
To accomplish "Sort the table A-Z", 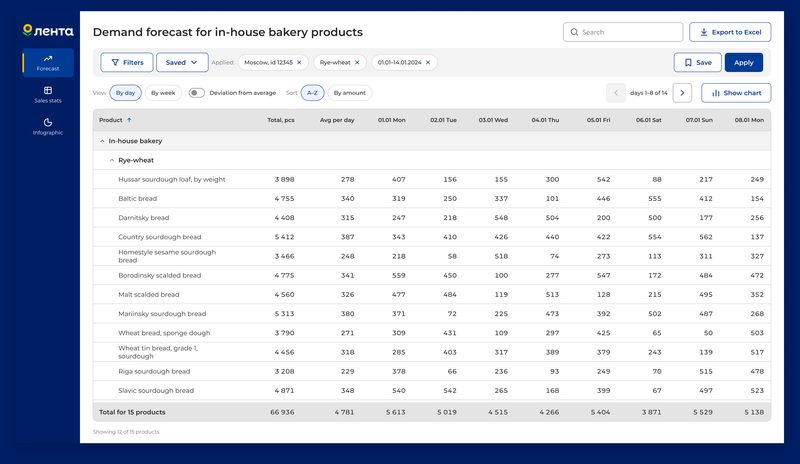I will [312, 93].
